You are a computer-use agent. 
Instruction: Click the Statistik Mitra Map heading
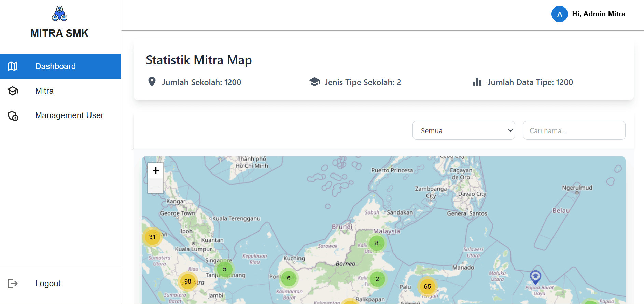(x=199, y=60)
